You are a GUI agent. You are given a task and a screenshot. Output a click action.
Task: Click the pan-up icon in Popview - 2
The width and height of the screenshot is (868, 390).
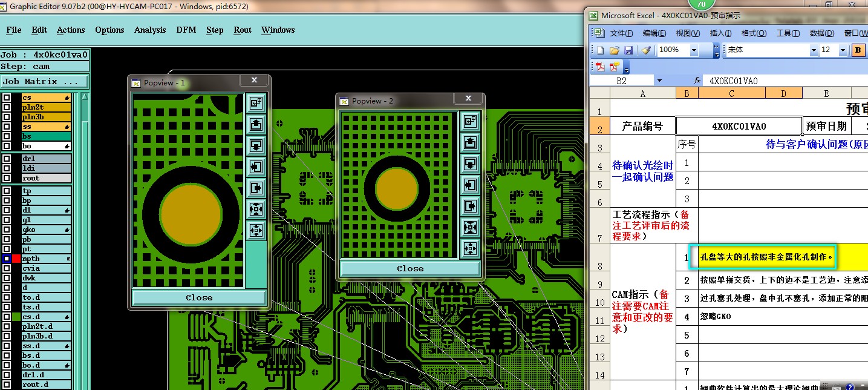pos(470,142)
